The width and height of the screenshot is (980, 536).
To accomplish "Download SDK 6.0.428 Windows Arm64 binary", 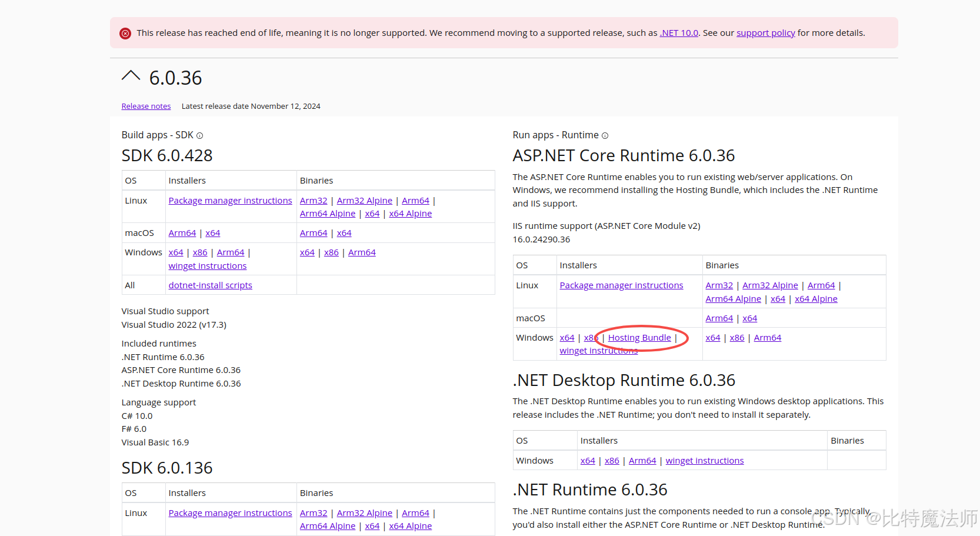I will (x=362, y=252).
